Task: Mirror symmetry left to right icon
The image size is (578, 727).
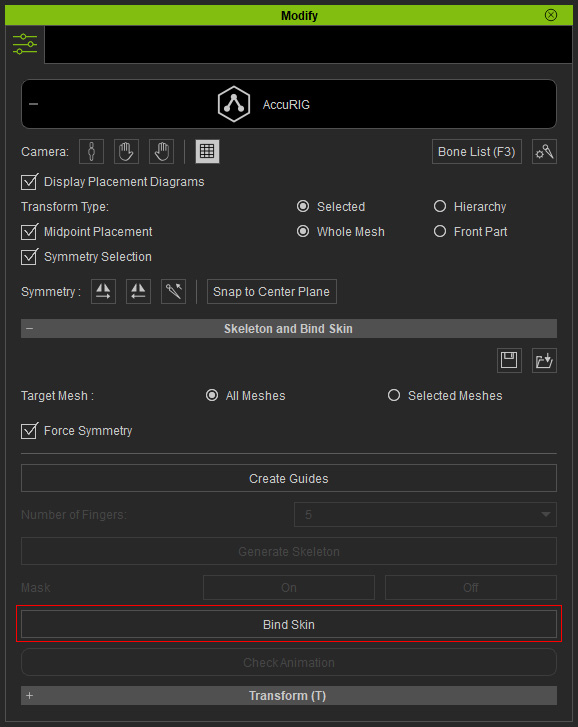Action: 103,292
